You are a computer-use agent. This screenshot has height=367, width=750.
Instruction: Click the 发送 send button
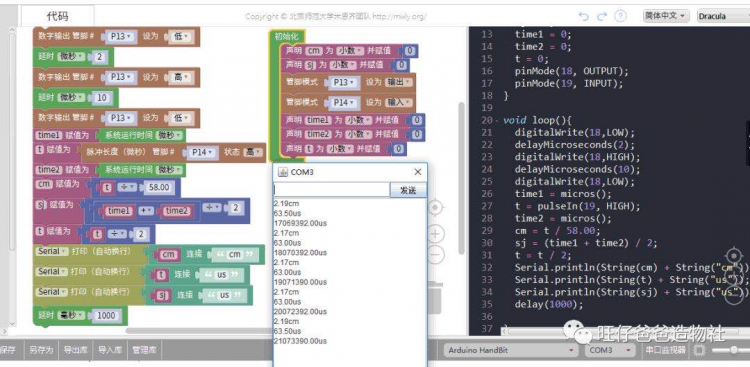[408, 190]
